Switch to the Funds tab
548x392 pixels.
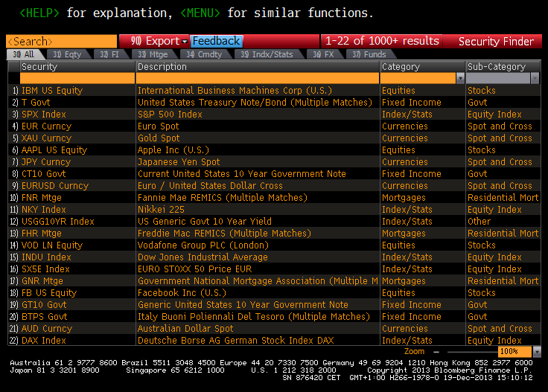[x=369, y=54]
